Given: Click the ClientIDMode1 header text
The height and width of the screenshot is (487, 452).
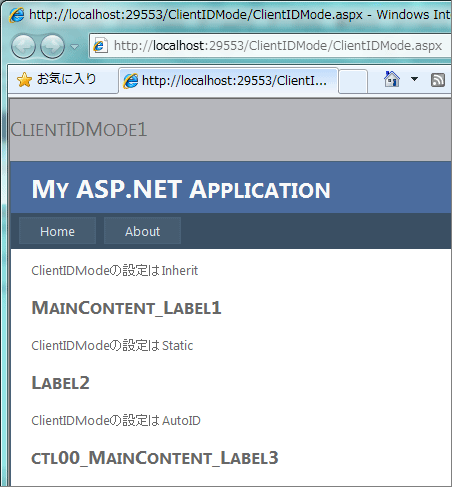Looking at the screenshot, I should [x=79, y=129].
